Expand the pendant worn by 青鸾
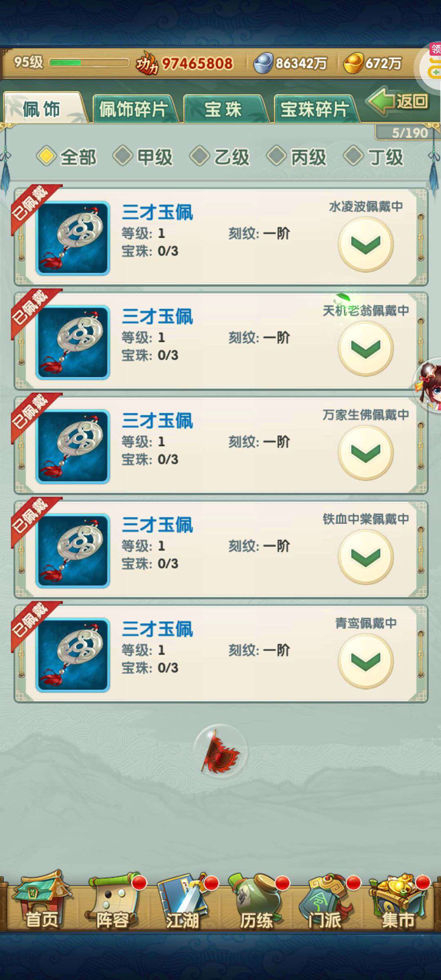Viewport: 441px width, 980px height. tap(365, 661)
